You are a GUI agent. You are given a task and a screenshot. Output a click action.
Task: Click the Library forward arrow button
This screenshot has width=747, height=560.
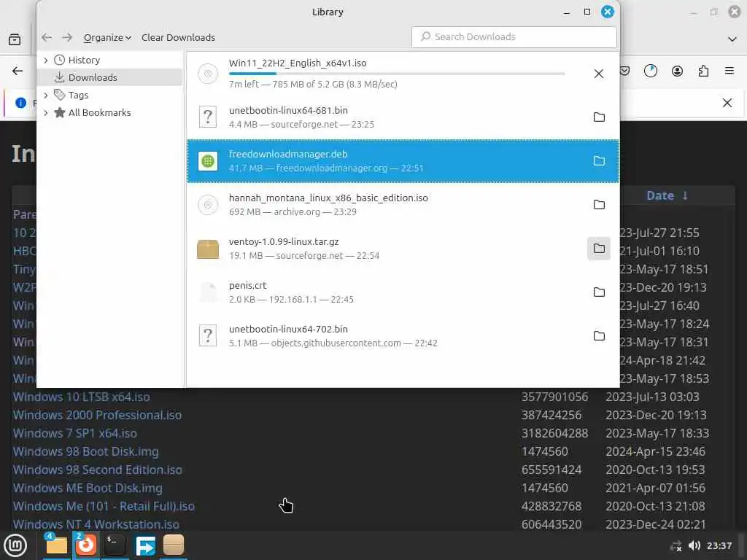click(x=67, y=37)
